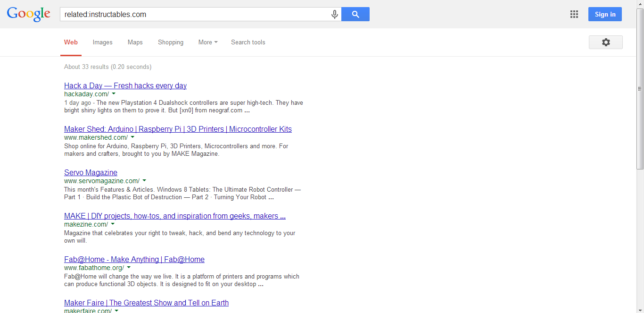The width and height of the screenshot is (644, 313).
Task: Click the makerfaire.com/ URL text
Action: click(x=88, y=311)
